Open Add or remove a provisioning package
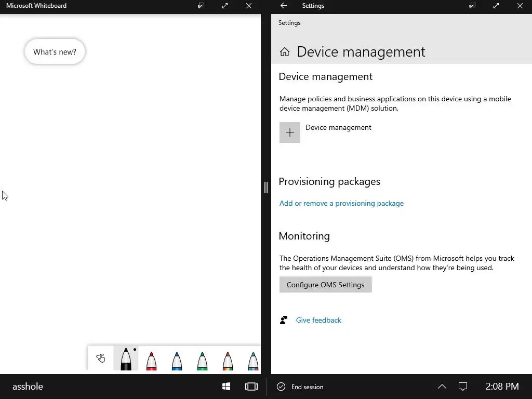Screen dimensions: 532x399 tap(341, 203)
